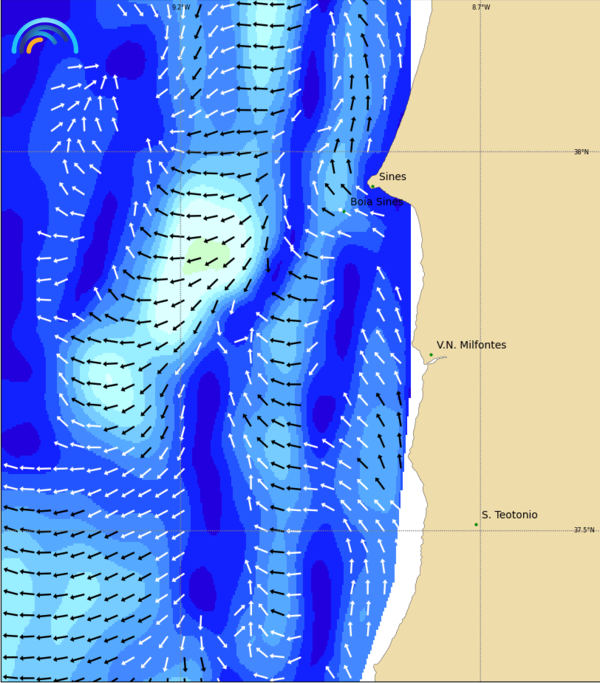
Task: Click the 8.7°W and 38°N gridline intersection
Action: click(x=481, y=152)
